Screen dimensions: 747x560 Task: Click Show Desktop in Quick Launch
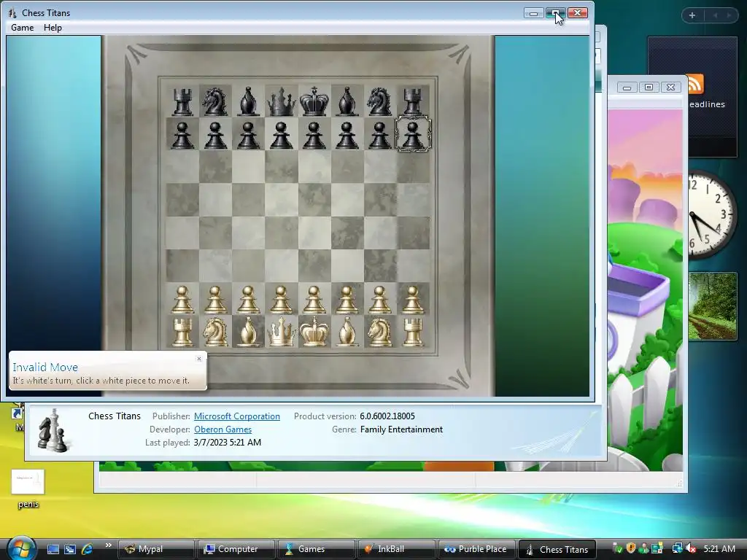tap(53, 549)
